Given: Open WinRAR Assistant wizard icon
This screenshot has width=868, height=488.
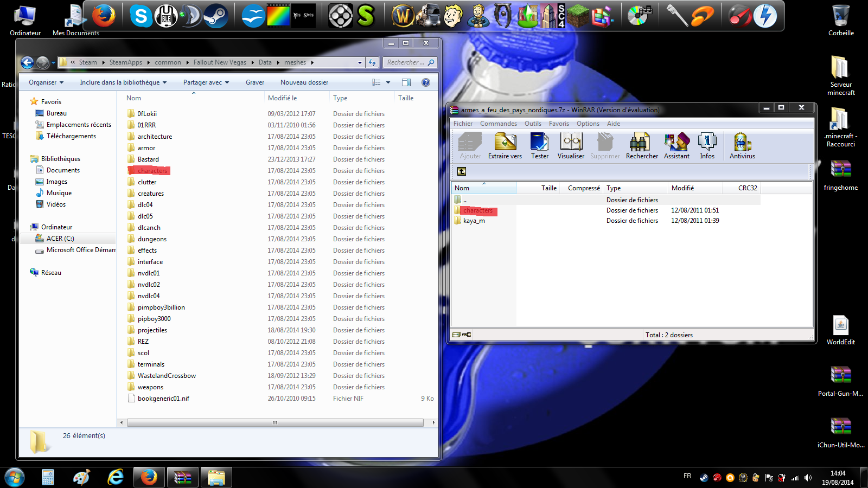Looking at the screenshot, I should [x=676, y=146].
